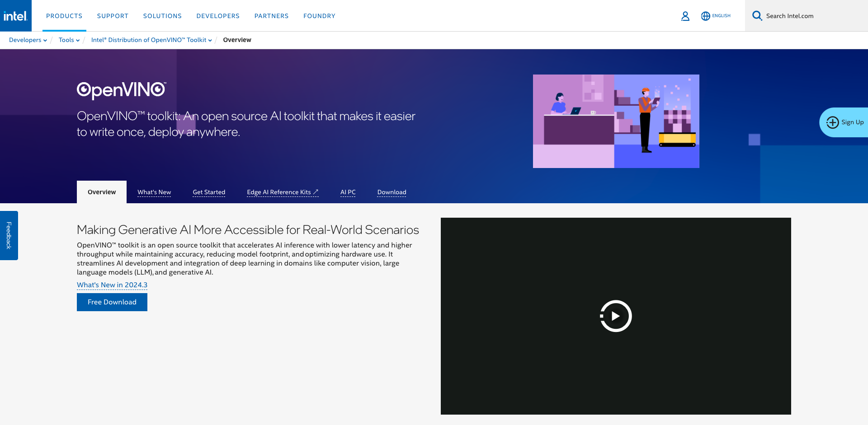Switch to the AI PC tab
Screen dimensions: 868x425
tap(348, 192)
